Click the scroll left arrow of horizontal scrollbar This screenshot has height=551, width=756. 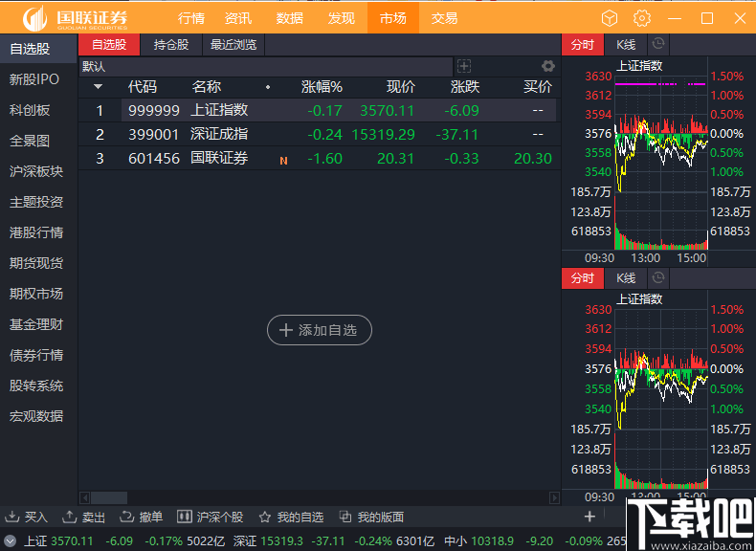[84, 497]
